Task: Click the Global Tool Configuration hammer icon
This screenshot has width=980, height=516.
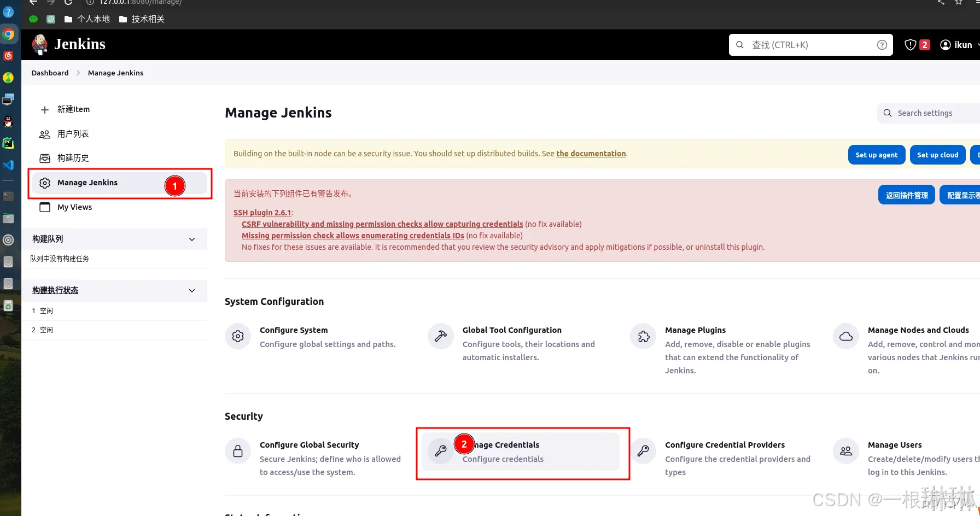Action: pyautogui.click(x=441, y=336)
